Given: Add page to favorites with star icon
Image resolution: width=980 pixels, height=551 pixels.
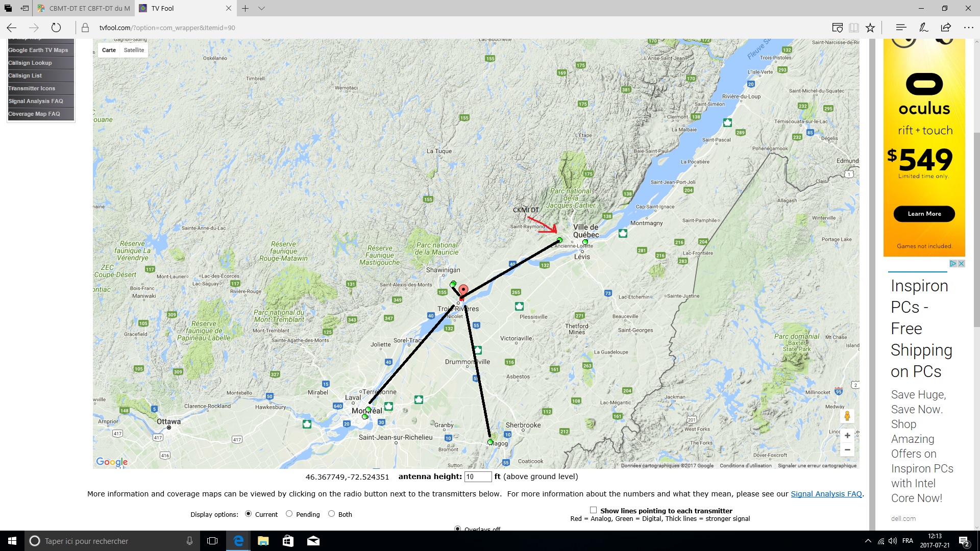Looking at the screenshot, I should [x=870, y=28].
